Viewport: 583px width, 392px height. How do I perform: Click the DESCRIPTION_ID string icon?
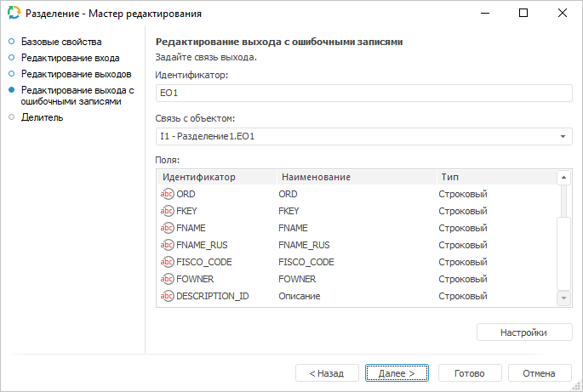[x=167, y=296]
